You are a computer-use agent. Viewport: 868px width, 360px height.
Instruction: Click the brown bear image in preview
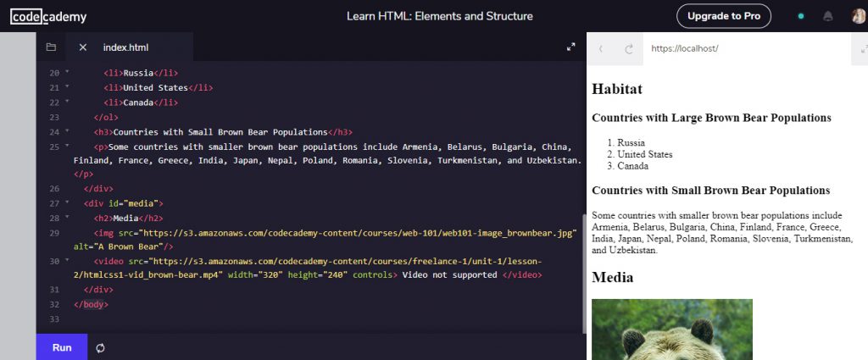671,330
